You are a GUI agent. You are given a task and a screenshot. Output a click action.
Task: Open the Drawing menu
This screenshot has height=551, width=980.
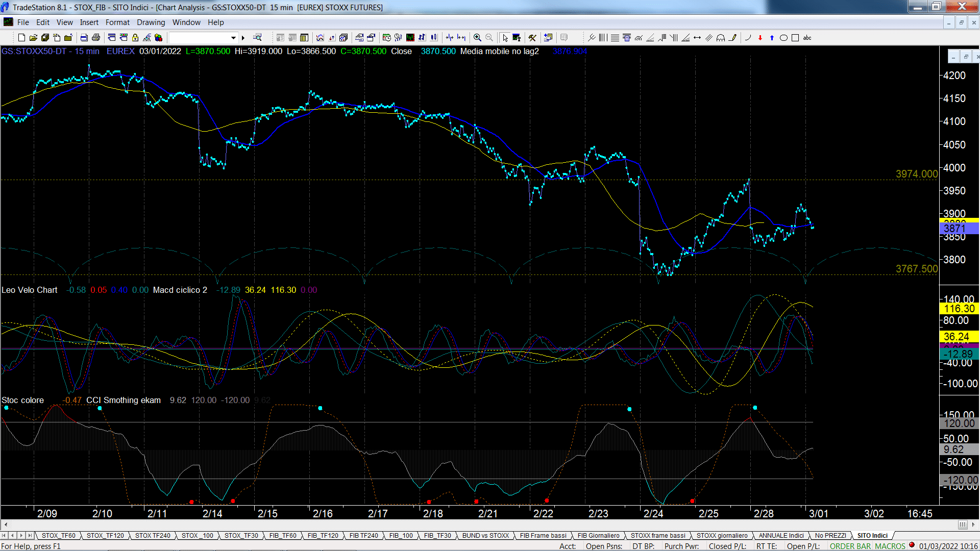tap(151, 22)
